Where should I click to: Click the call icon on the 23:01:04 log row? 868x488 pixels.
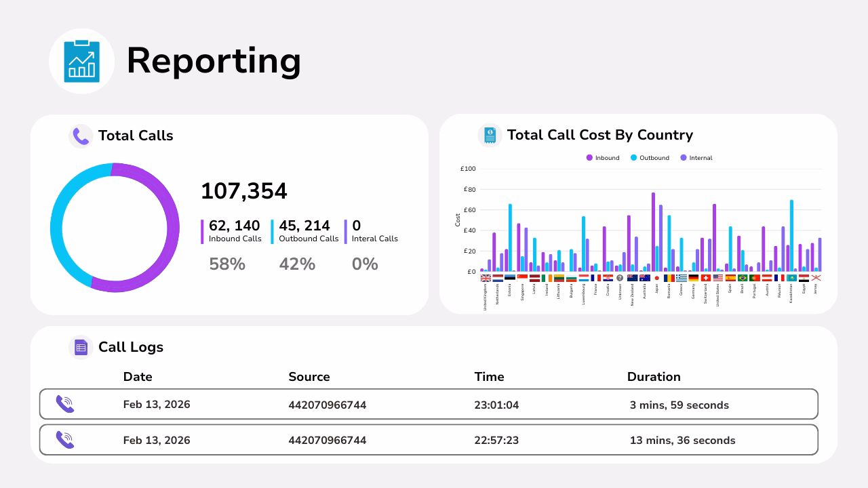pyautogui.click(x=65, y=404)
